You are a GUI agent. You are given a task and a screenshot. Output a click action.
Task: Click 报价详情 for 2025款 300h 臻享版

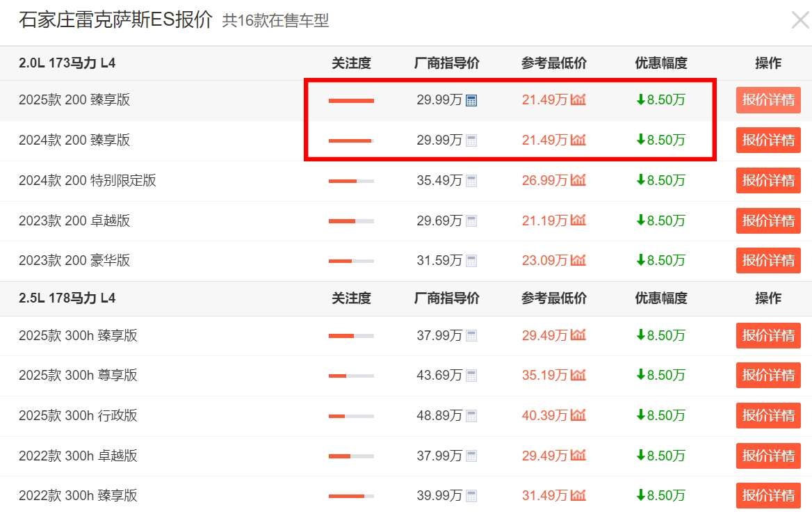tap(768, 336)
